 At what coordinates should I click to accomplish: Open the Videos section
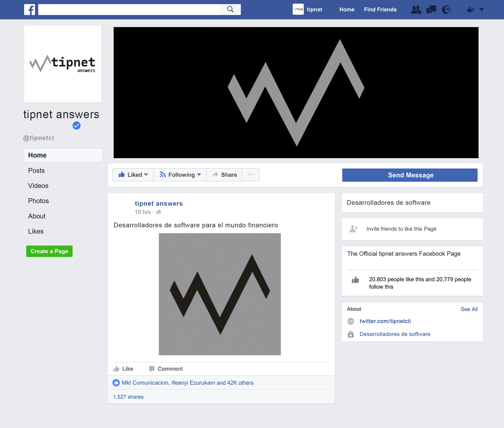[x=38, y=186]
